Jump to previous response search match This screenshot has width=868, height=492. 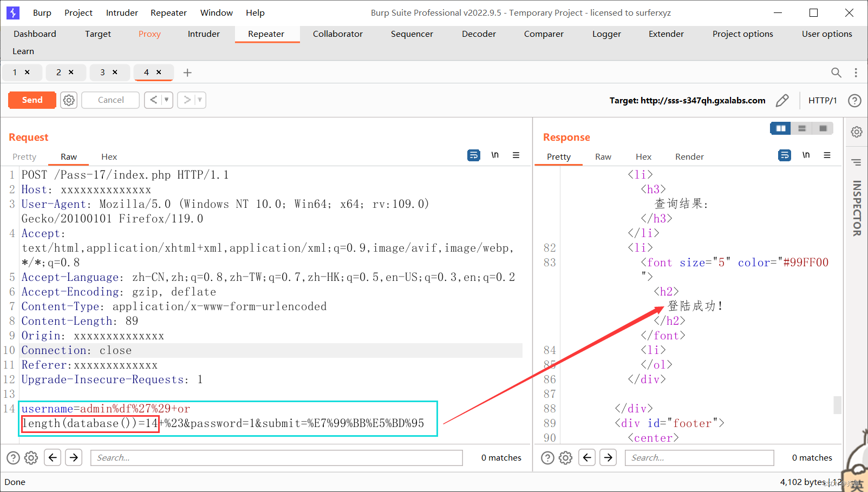pos(587,457)
